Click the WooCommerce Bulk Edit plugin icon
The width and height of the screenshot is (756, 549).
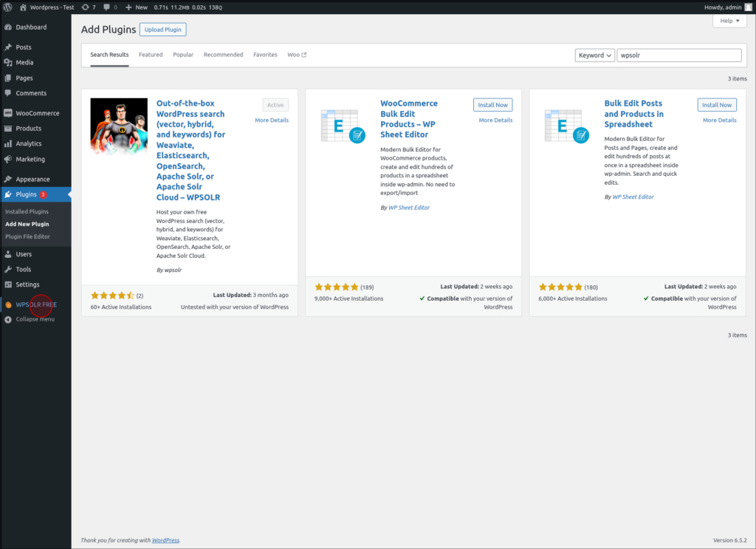pyautogui.click(x=343, y=126)
